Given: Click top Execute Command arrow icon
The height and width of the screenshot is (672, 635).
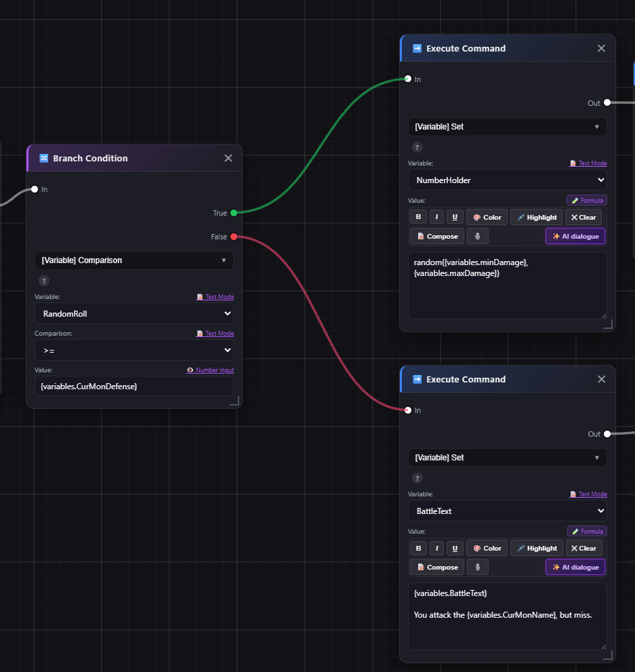Looking at the screenshot, I should coord(417,48).
